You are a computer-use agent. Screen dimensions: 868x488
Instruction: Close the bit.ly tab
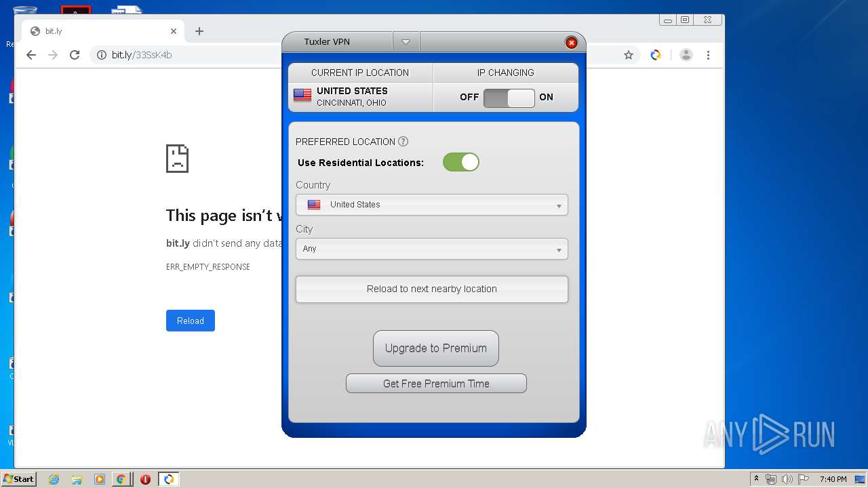pyautogui.click(x=174, y=31)
